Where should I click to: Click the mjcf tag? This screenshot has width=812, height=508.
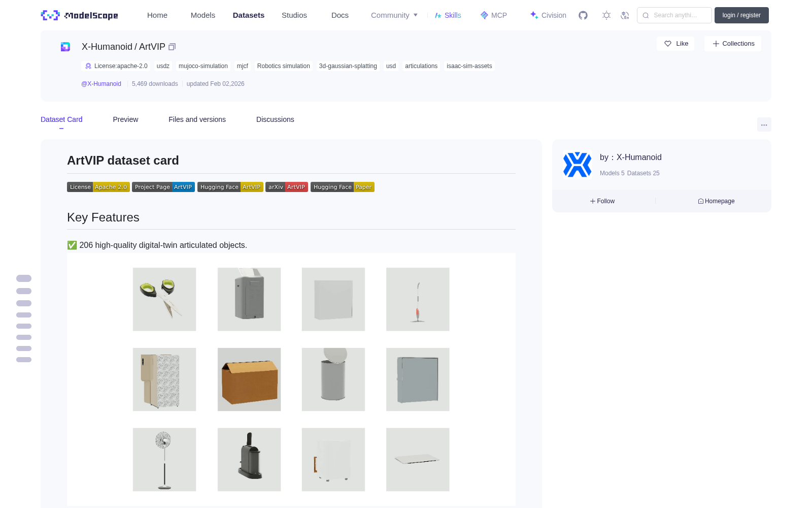(x=243, y=66)
